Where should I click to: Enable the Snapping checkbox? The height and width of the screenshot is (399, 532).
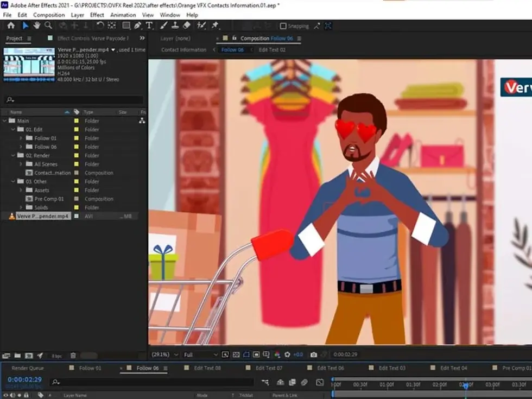283,26
